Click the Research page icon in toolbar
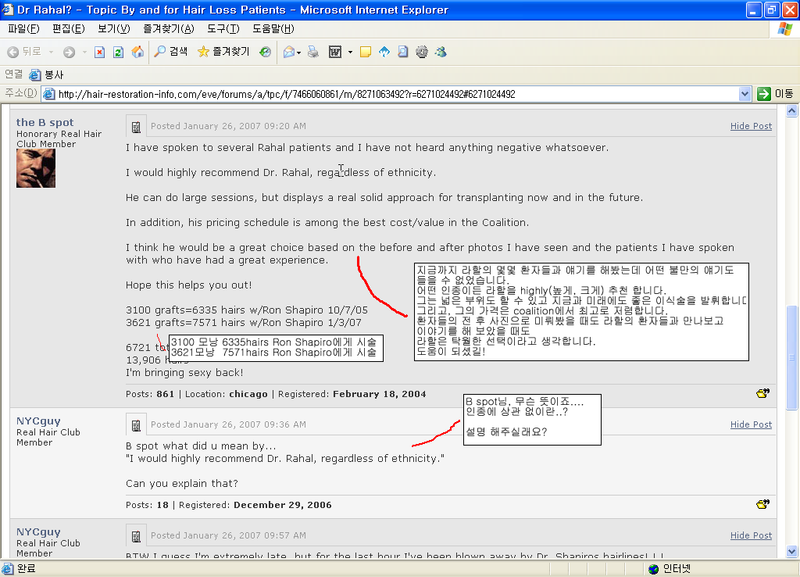This screenshot has width=800, height=577. 403,52
